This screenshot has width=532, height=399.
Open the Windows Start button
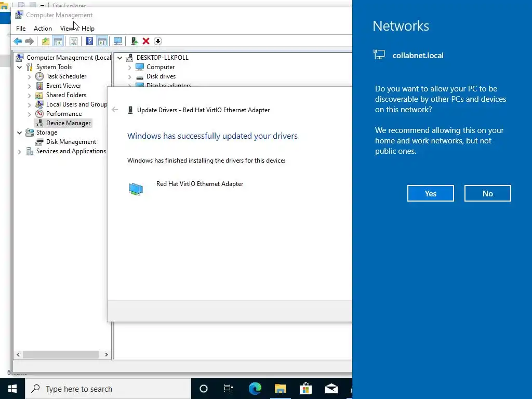pyautogui.click(x=12, y=389)
